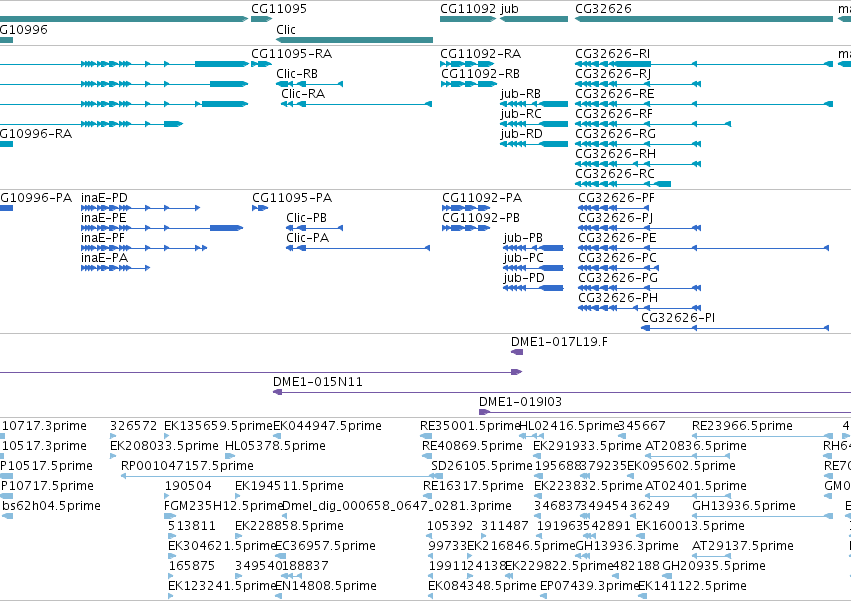This screenshot has width=851, height=601.
Task: Select EST RE23966.5prime
Action: (x=742, y=426)
